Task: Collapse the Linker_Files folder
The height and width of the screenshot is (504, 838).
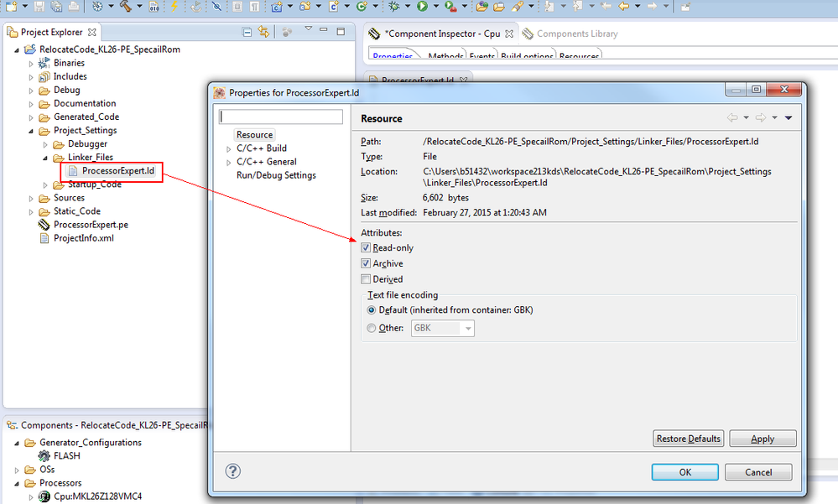Action: (45, 158)
